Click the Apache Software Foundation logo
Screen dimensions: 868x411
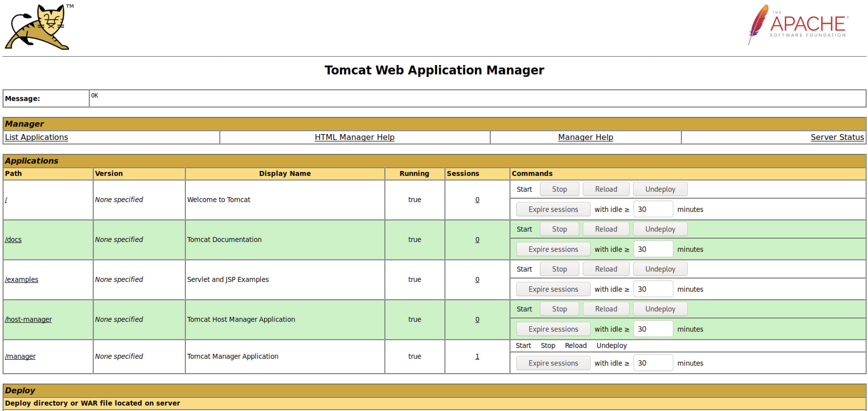pyautogui.click(x=798, y=25)
